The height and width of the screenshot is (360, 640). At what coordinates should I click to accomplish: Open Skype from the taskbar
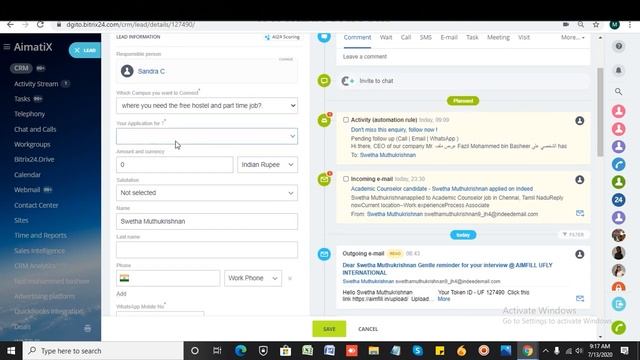click(x=418, y=351)
